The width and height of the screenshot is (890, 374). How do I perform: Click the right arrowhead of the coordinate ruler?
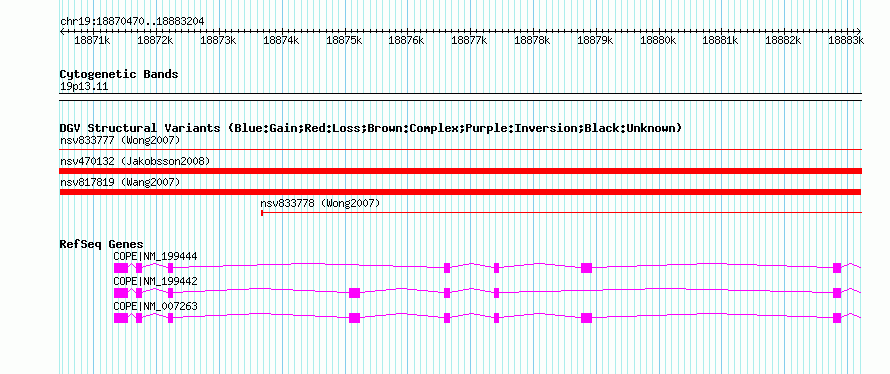(x=859, y=31)
